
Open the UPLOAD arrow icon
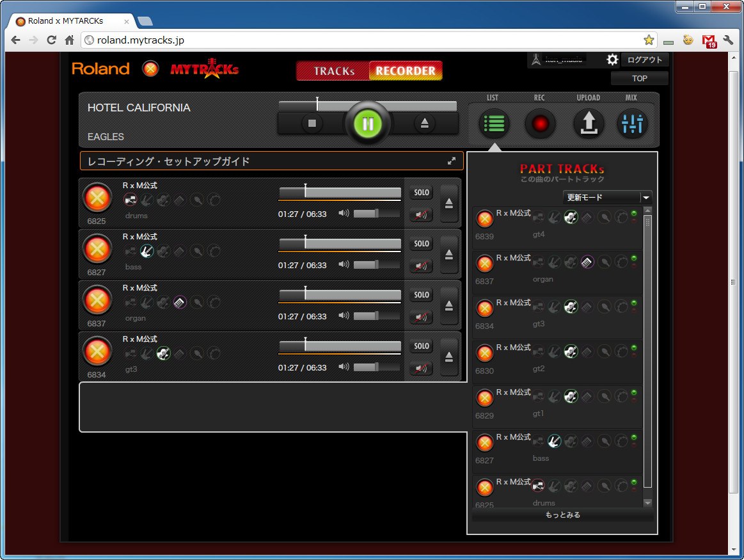point(589,124)
